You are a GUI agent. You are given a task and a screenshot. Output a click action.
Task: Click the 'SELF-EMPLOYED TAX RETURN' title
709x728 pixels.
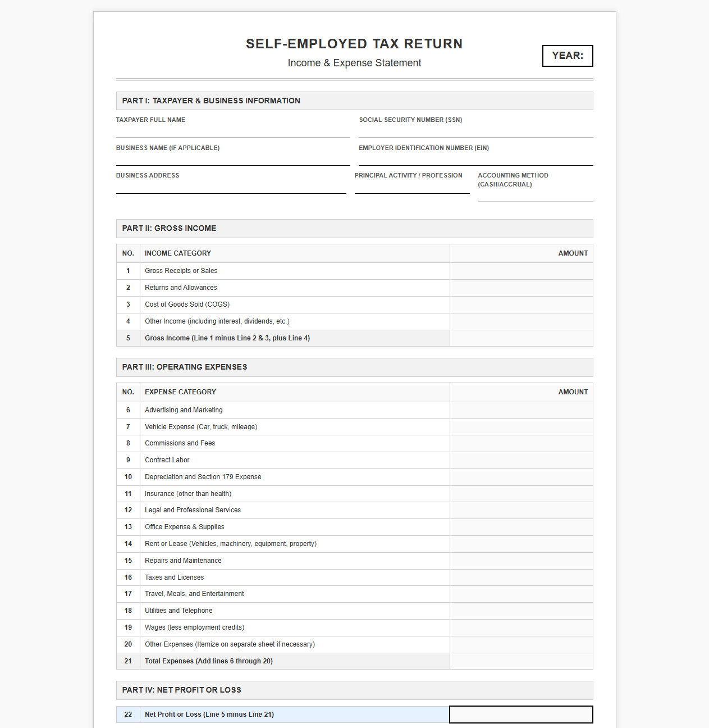pos(354,44)
